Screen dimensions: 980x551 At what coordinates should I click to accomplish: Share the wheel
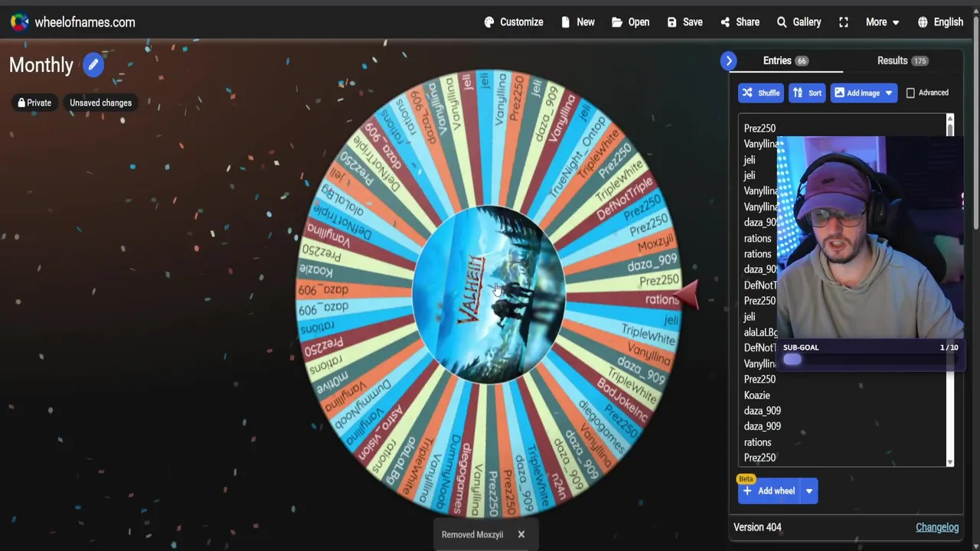(x=740, y=22)
